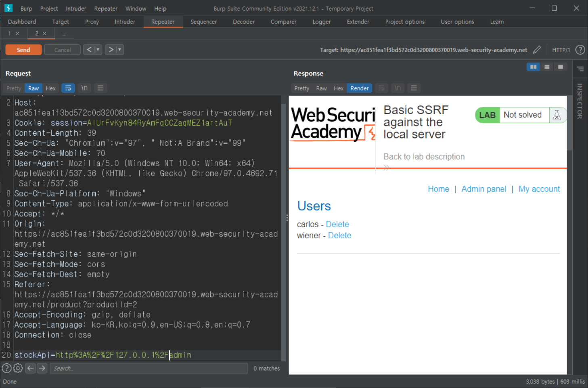Open Repeater help question mark icon

click(580, 50)
